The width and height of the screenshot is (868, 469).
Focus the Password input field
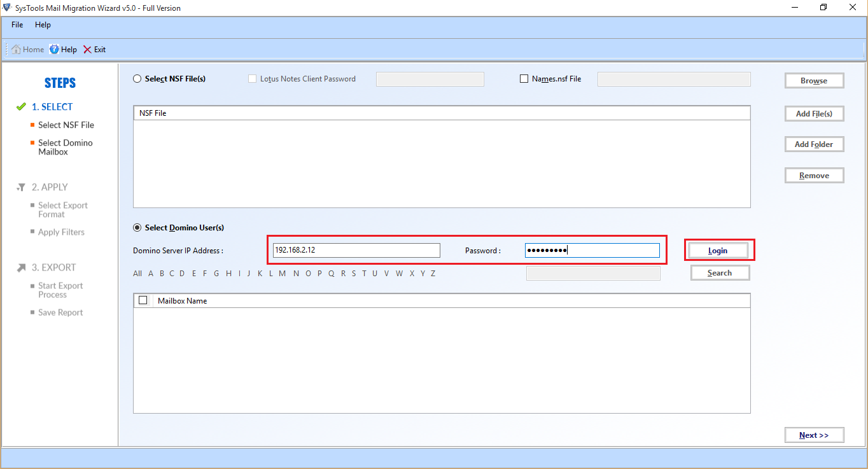click(592, 251)
